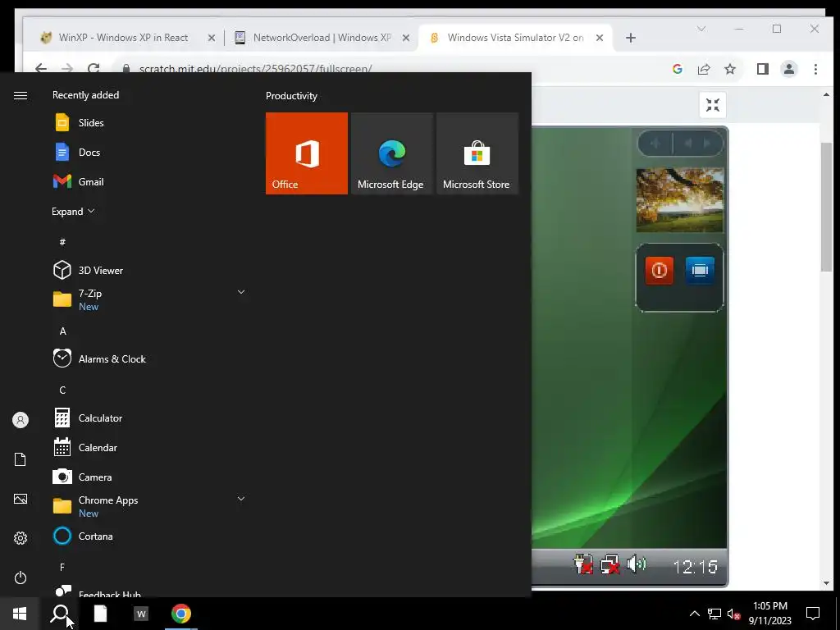Viewport: 840px width, 630px height.
Task: Click the W app icon on the taskbar
Action: coord(141,614)
